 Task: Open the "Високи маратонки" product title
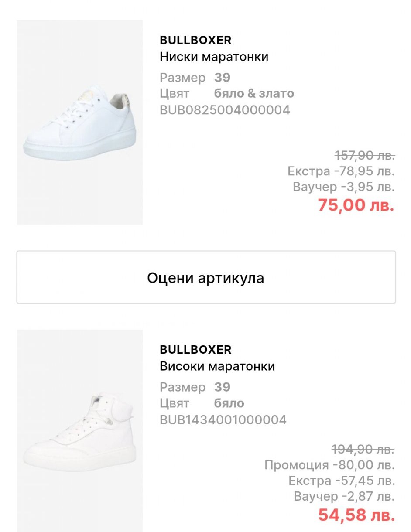pyautogui.click(x=217, y=366)
